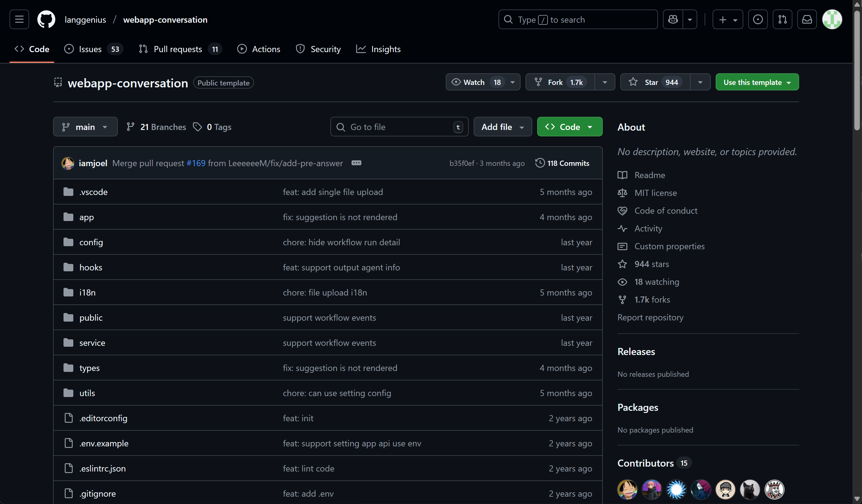862x504 pixels.
Task: Open commit hash b35f0ef
Action: click(x=462, y=163)
